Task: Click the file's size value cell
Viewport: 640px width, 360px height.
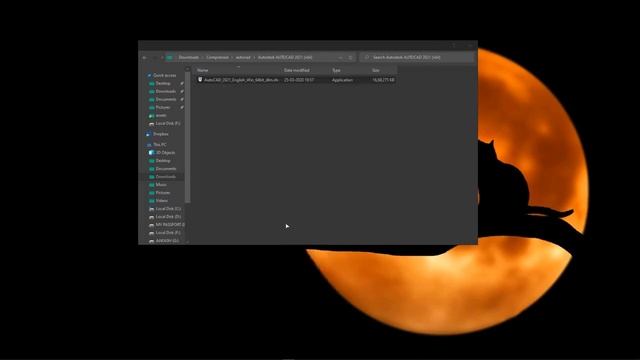Action: [383, 80]
